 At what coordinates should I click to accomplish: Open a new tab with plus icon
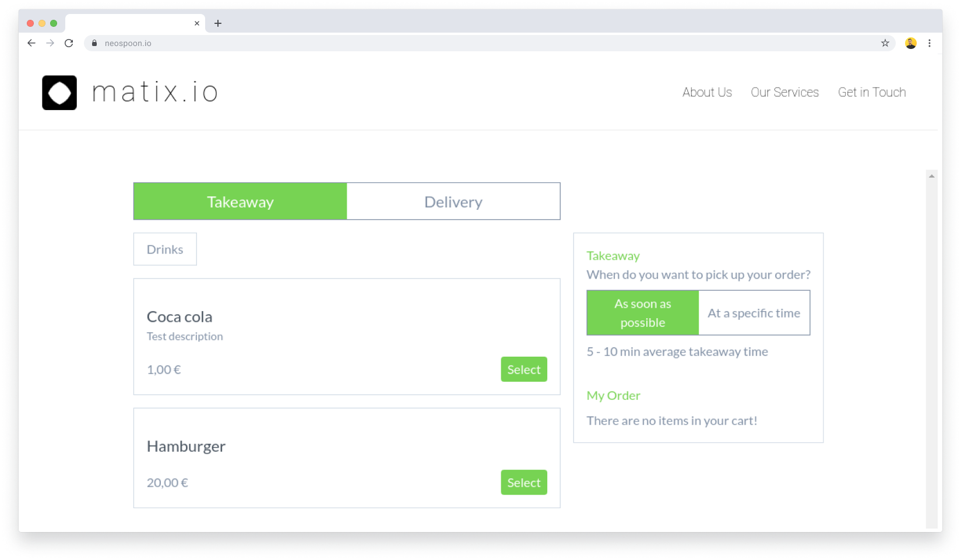coord(218,23)
